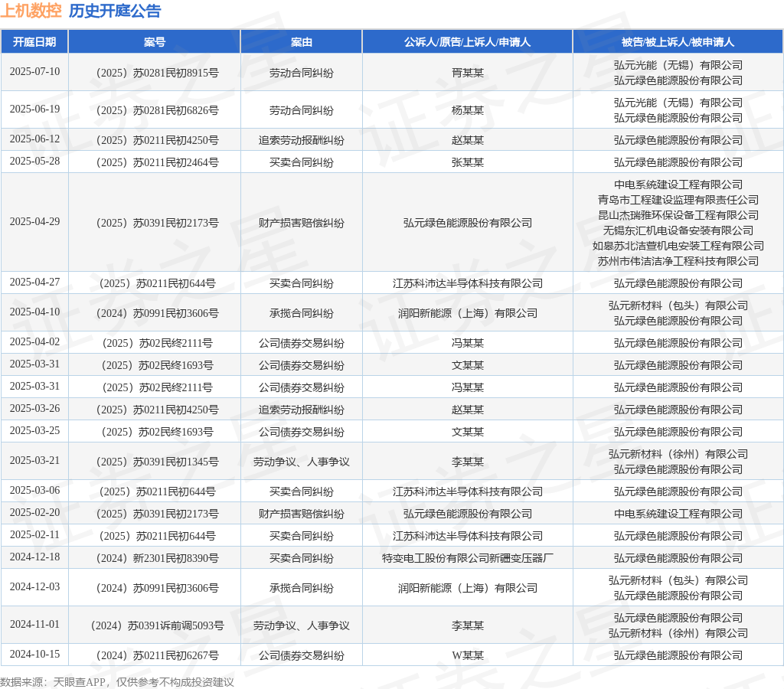
Task: Click 中电系统建设工程有限公司 in the 2025-02-20 row
Action: click(x=678, y=514)
